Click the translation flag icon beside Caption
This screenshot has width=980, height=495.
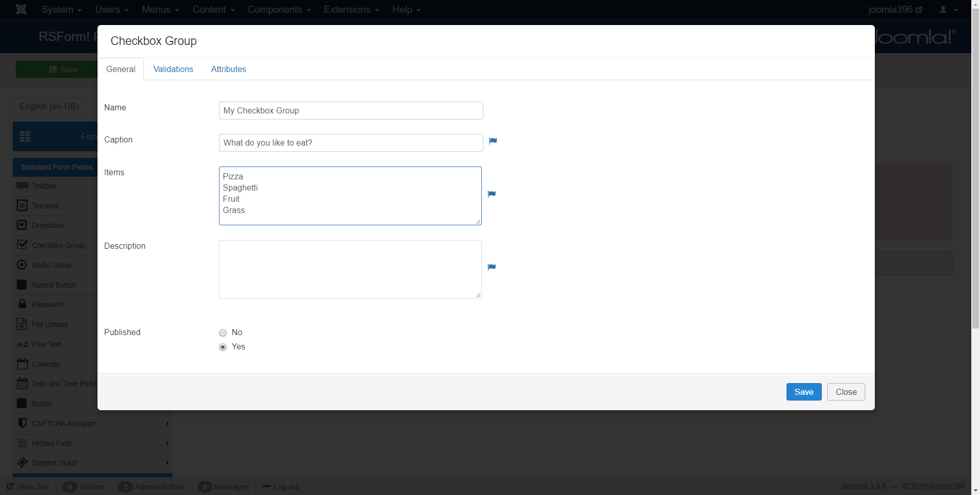click(493, 141)
